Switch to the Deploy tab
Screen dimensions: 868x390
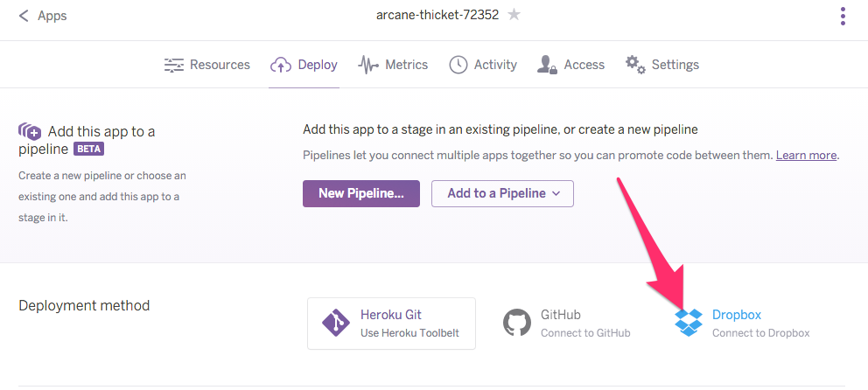(x=304, y=65)
